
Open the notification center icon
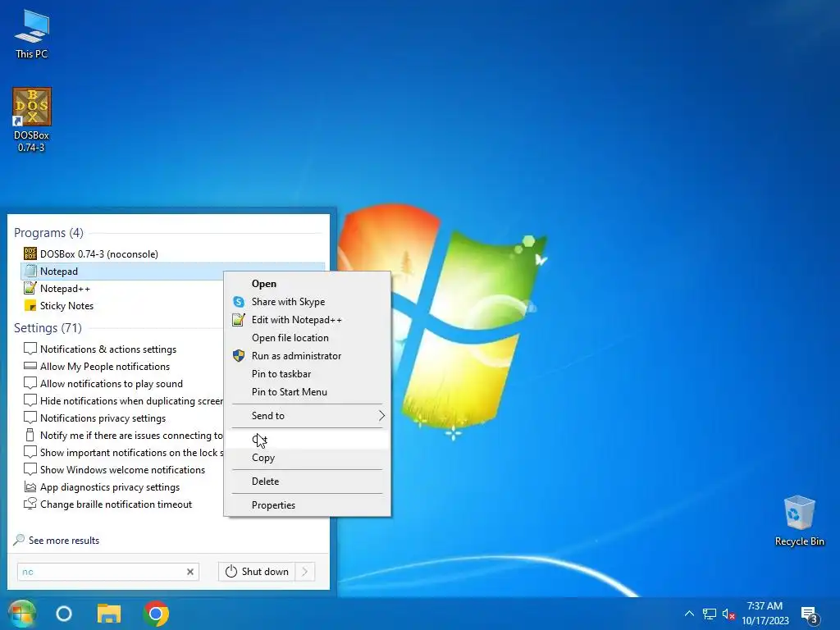coord(809,615)
